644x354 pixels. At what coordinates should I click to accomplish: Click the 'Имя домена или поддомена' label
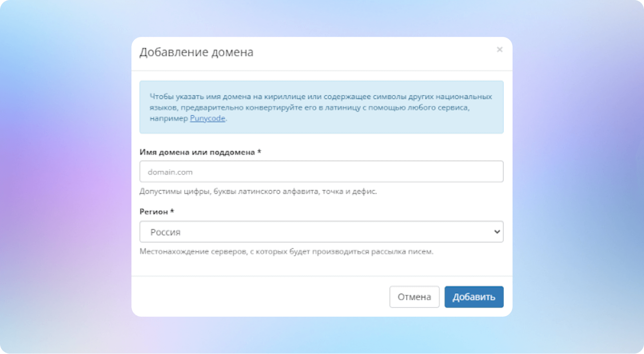point(197,152)
